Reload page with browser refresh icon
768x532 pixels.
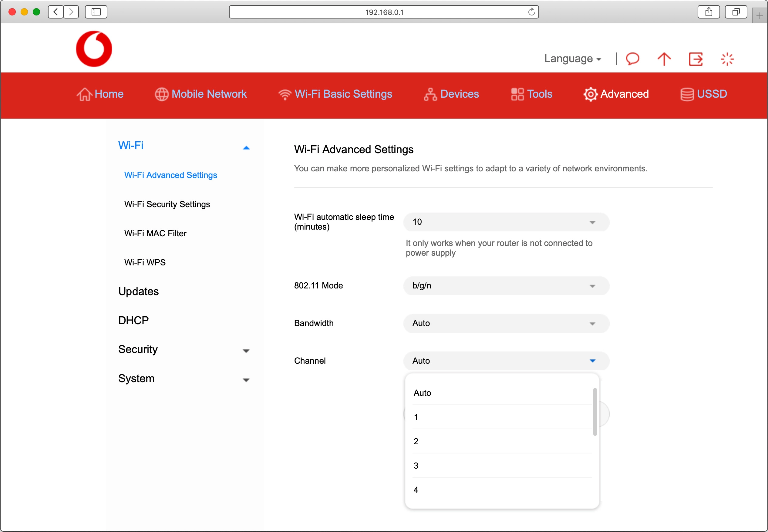(531, 12)
